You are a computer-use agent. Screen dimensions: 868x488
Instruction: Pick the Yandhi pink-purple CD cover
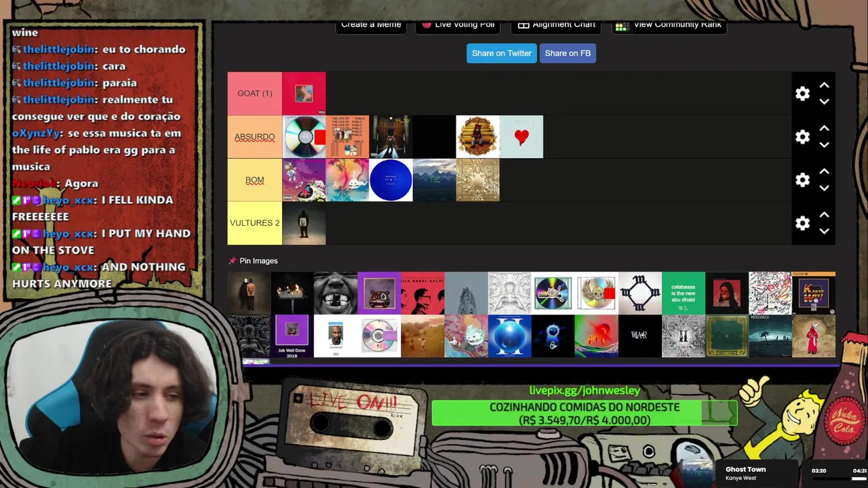coord(379,336)
